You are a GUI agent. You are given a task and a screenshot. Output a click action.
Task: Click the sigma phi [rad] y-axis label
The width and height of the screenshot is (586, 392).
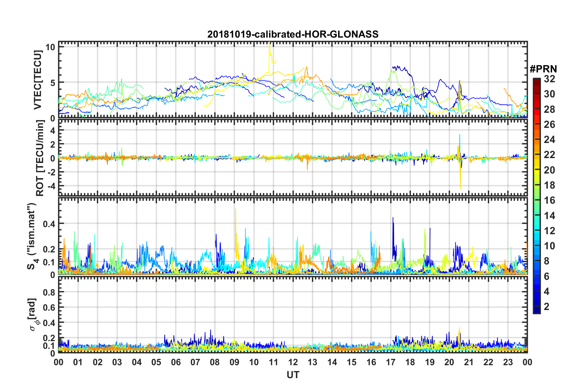(x=33, y=314)
